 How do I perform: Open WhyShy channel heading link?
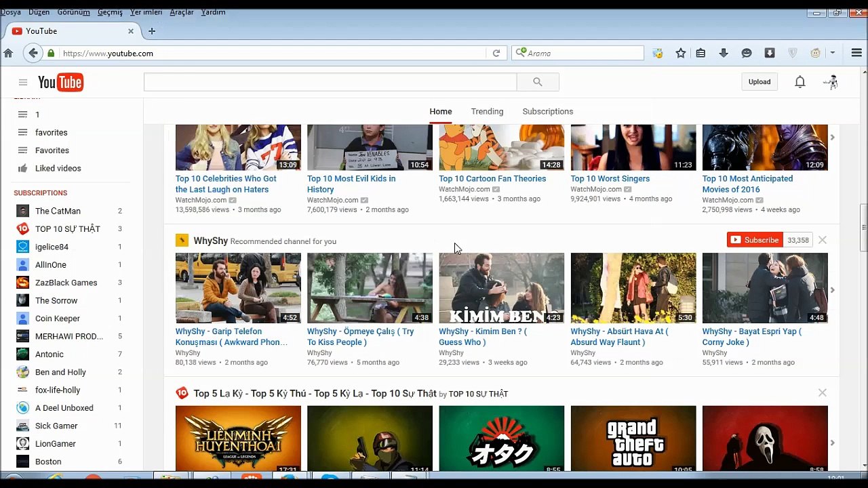point(211,241)
